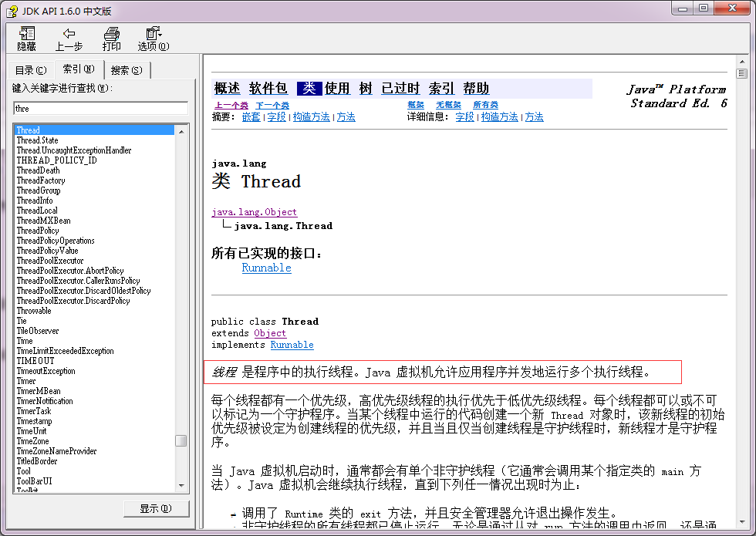Open the 索引 link in the document navbar
This screenshot has height=536, width=756.
click(x=441, y=89)
